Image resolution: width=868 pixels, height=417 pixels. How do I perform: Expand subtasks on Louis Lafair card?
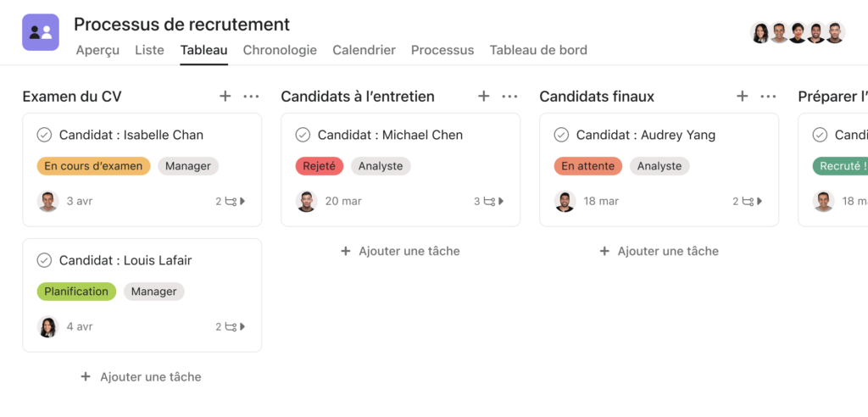(x=231, y=327)
